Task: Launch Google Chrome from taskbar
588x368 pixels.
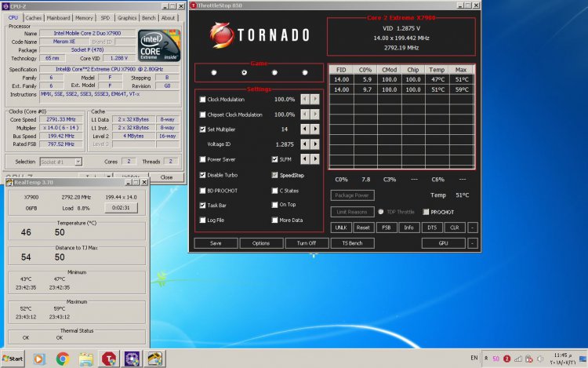Action: (x=63, y=359)
